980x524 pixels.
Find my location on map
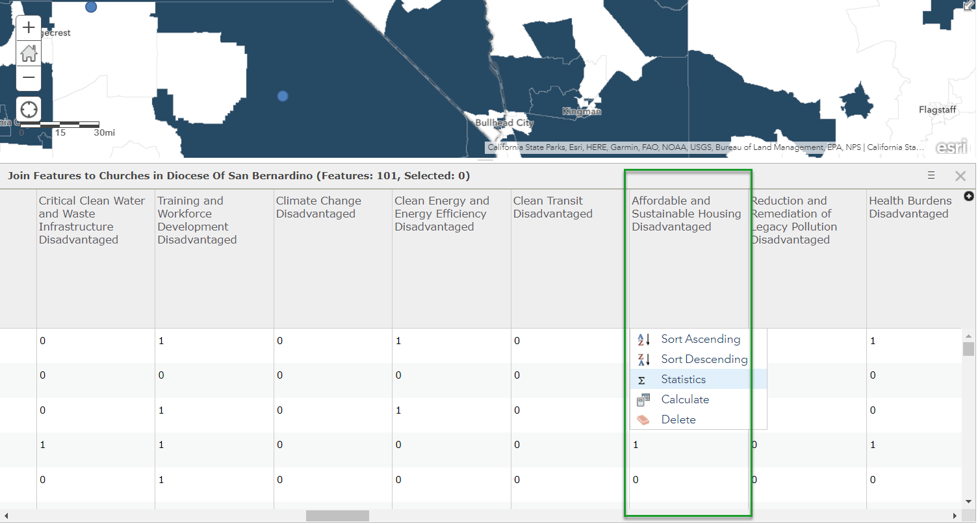pyautogui.click(x=29, y=110)
